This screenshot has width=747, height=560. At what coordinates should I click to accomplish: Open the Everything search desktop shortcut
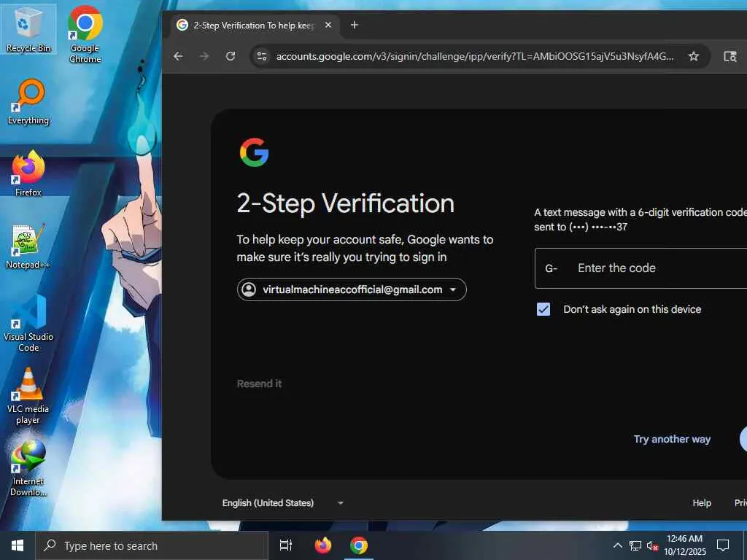tap(28, 102)
